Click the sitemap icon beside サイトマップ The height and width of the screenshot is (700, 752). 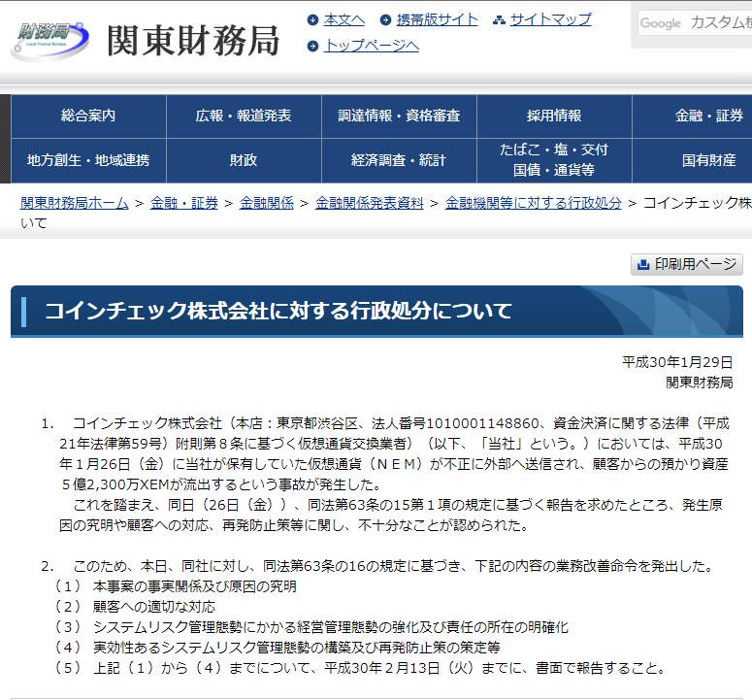point(499,20)
